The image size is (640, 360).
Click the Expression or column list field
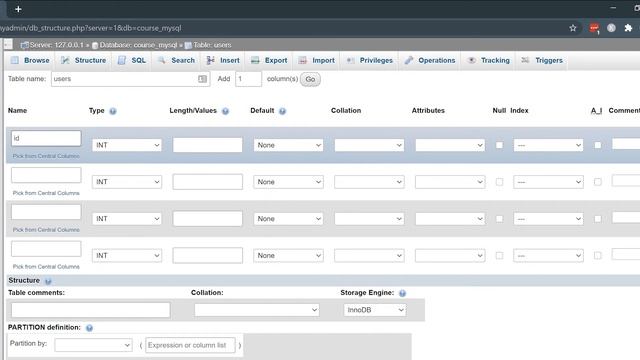[x=190, y=345]
